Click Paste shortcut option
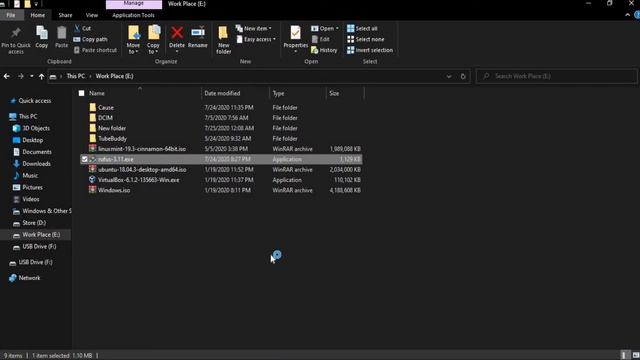Image resolution: width=640 pixels, height=360 pixels. (x=96, y=50)
